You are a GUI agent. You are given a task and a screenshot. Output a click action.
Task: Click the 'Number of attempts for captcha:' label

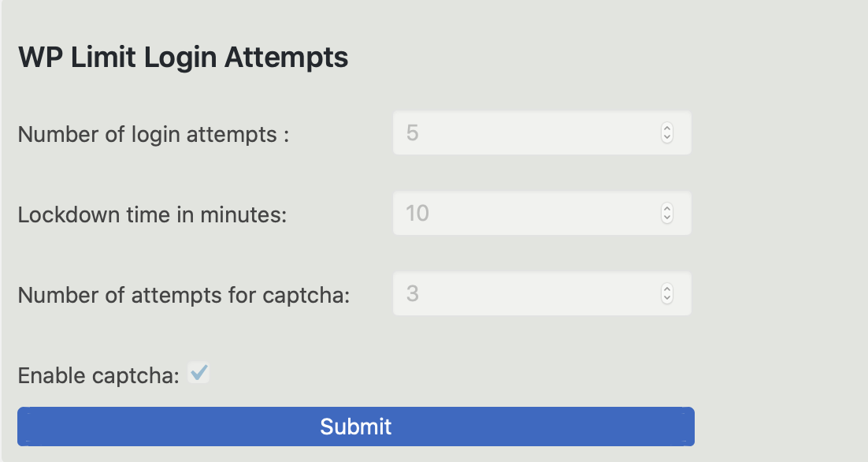point(184,296)
